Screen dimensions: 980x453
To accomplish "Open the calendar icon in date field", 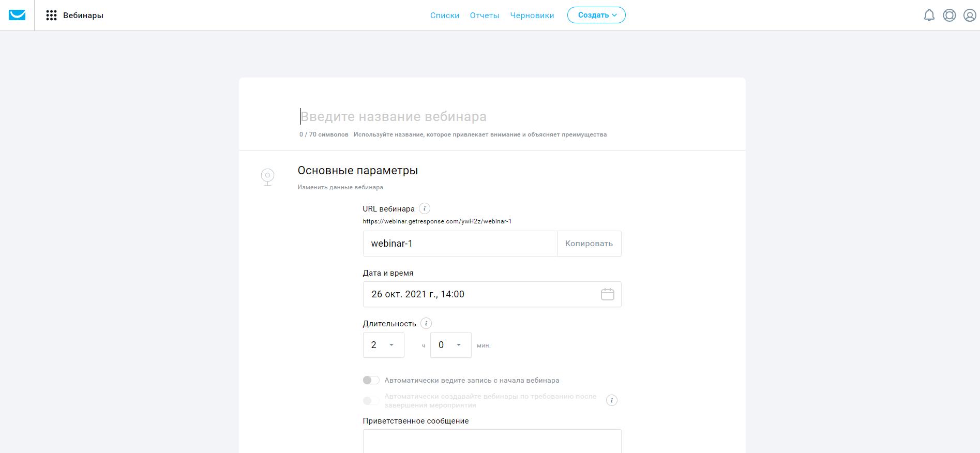I will [x=608, y=294].
